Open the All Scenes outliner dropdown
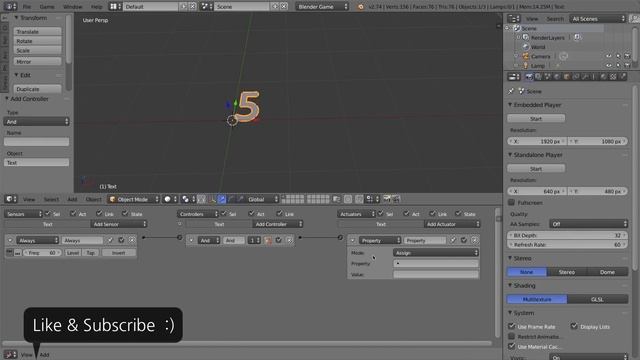The width and height of the screenshot is (640, 360). coord(598,19)
